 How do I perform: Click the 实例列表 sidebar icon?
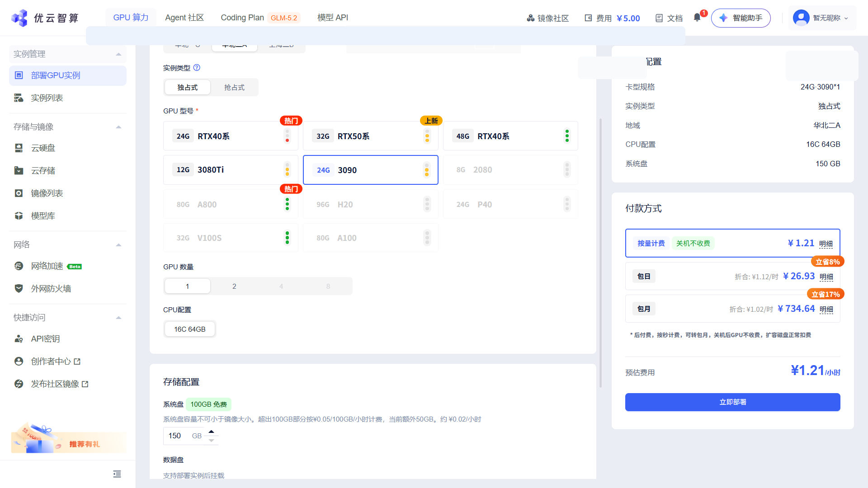[19, 98]
